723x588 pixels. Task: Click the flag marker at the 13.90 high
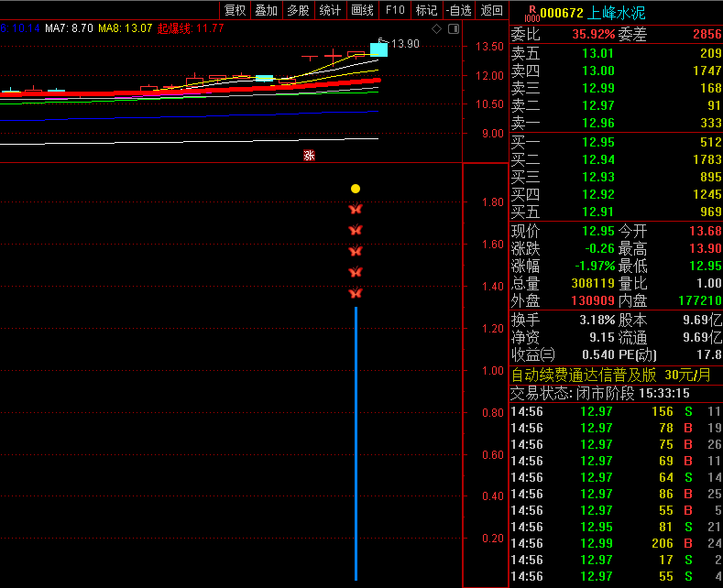click(x=381, y=41)
